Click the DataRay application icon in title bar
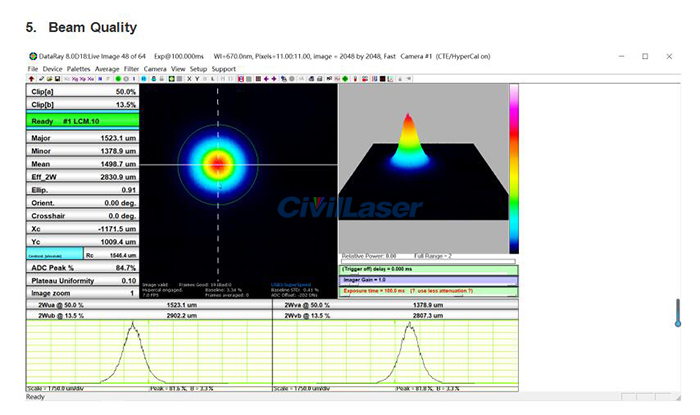700x415 pixels. [33, 56]
